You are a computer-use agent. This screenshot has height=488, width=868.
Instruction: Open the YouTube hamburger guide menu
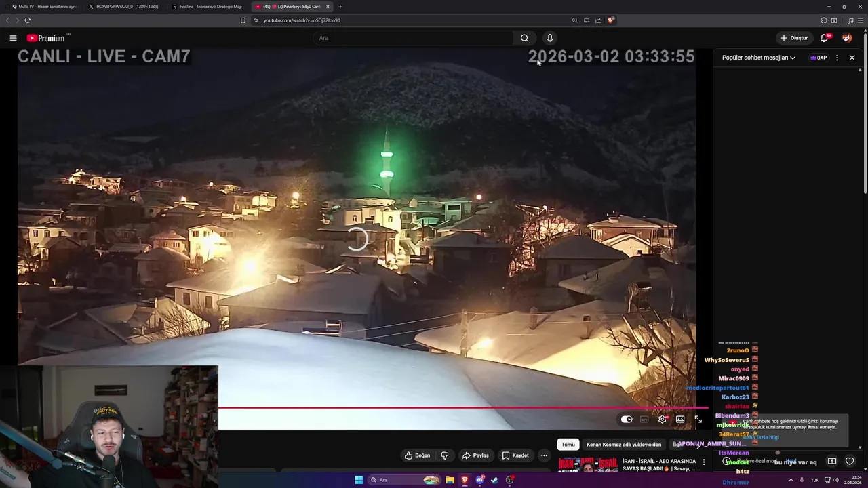(13, 38)
